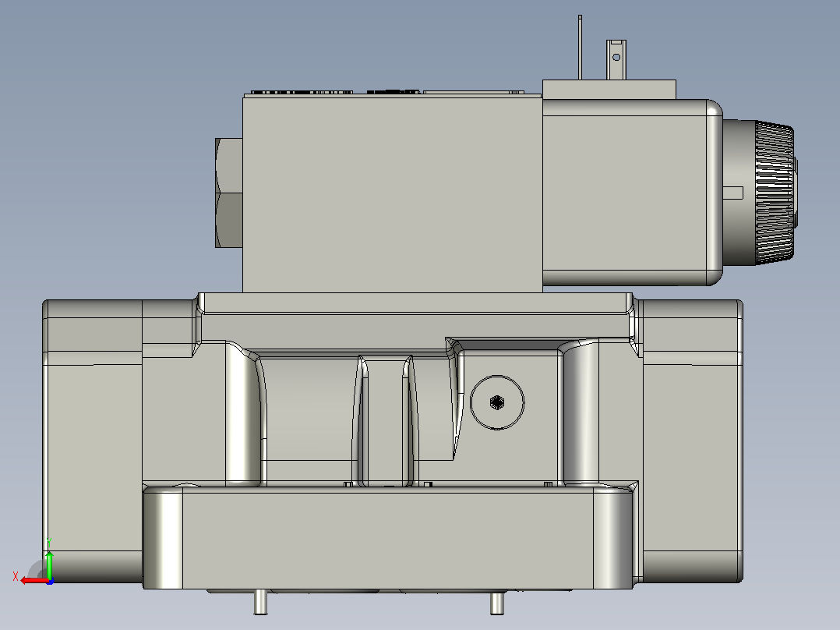
Task: Select the hex nut on the pilot valve
Action: pos(229,193)
